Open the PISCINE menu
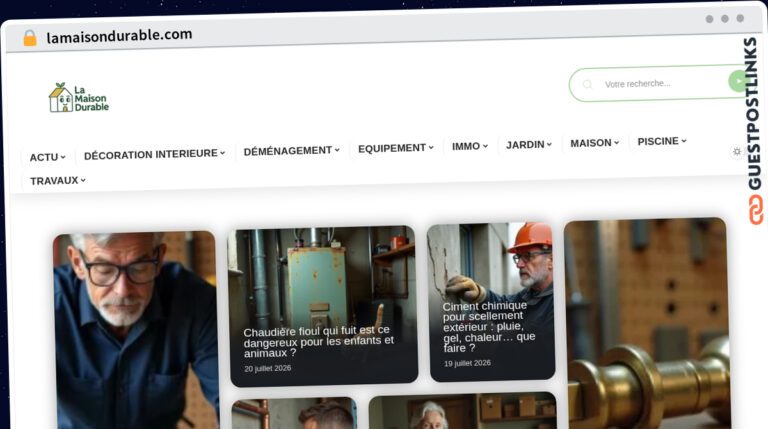The width and height of the screenshot is (768, 429). click(662, 141)
